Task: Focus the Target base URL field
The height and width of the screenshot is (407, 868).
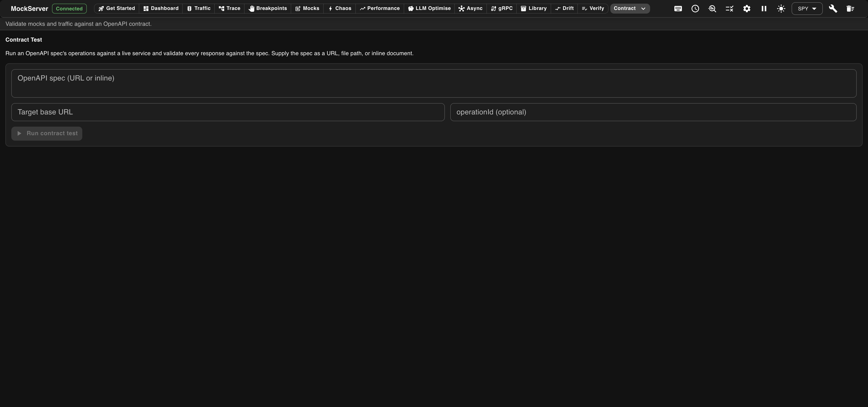Action: 228,112
